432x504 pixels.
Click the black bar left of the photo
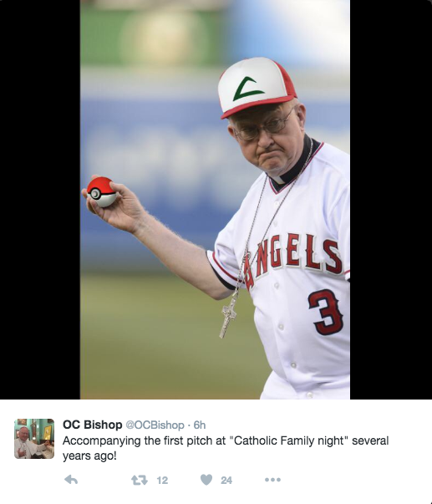[x=40, y=199]
